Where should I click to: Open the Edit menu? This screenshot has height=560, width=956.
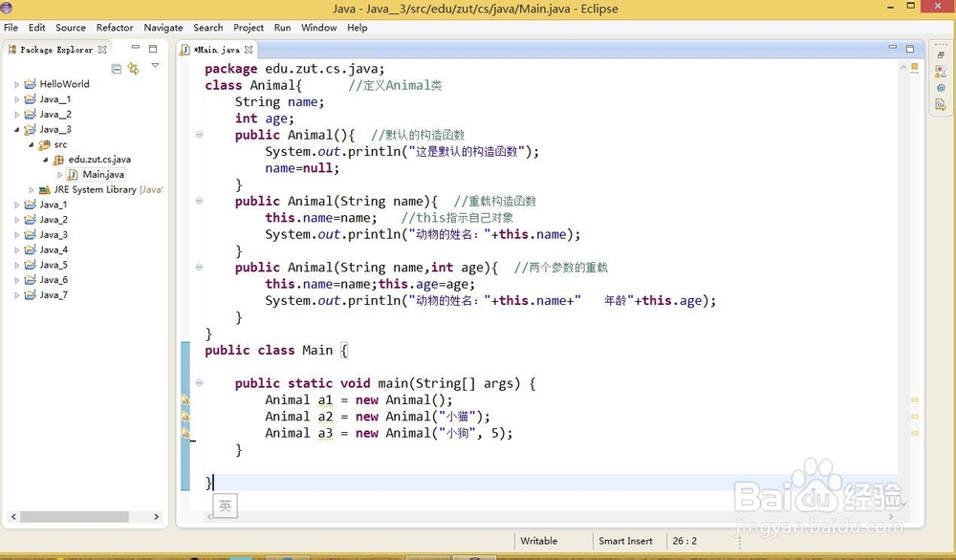[x=36, y=28]
